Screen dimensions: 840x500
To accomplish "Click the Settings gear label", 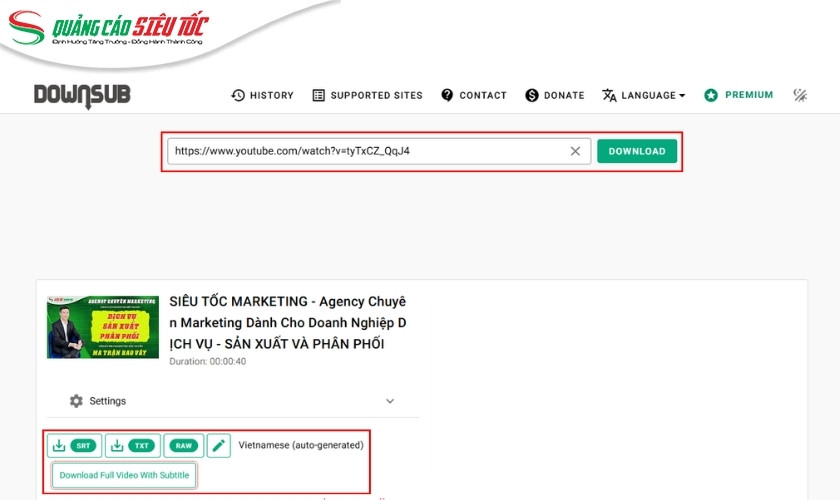I will [98, 401].
